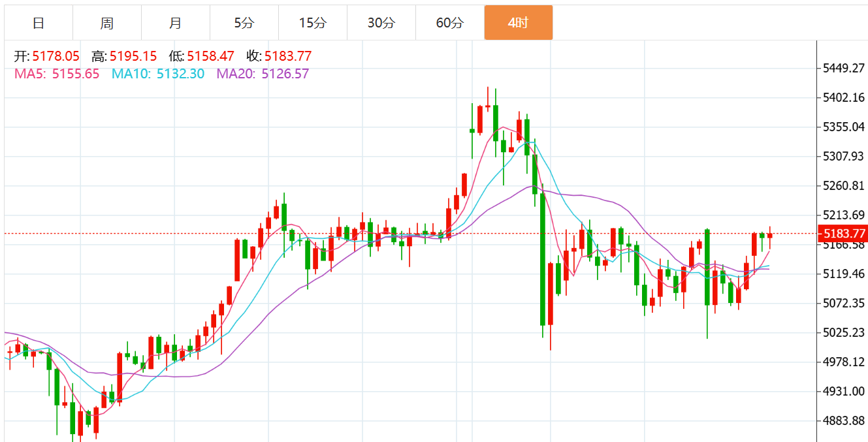Click the red 5183.77 price tag on axis
Viewport: 868px width, 442px height.
(844, 233)
